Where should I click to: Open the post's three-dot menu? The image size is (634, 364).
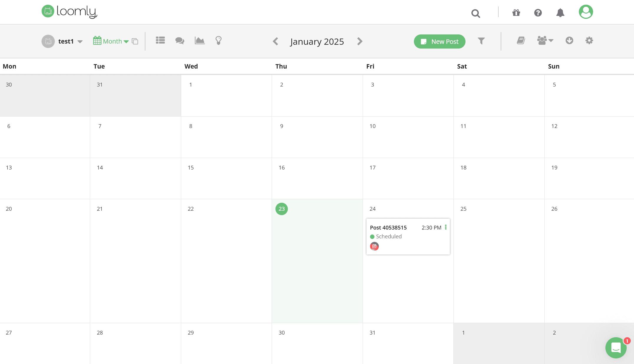point(446,227)
